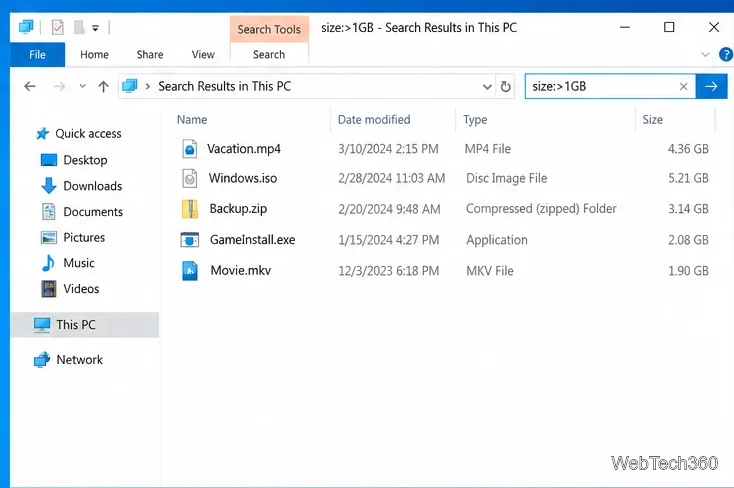Click the Vacation.mp4 file icon
Viewport: 734px width, 488px height.
tap(190, 149)
